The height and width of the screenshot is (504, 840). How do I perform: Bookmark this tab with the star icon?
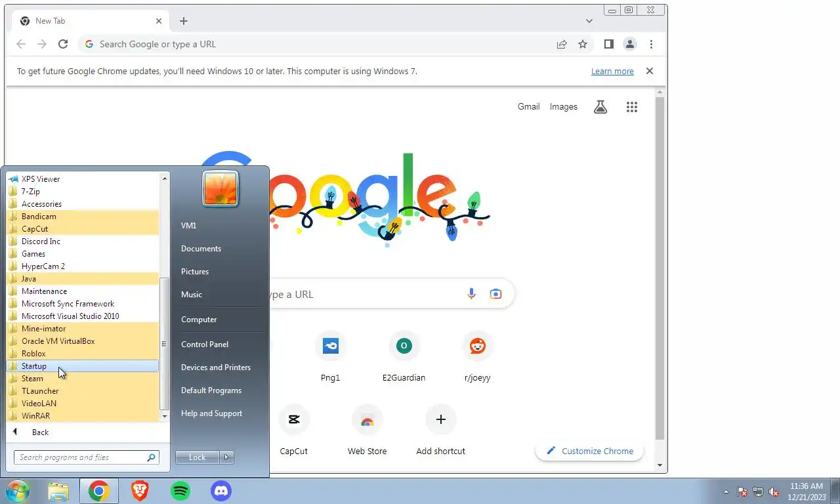coord(583,44)
